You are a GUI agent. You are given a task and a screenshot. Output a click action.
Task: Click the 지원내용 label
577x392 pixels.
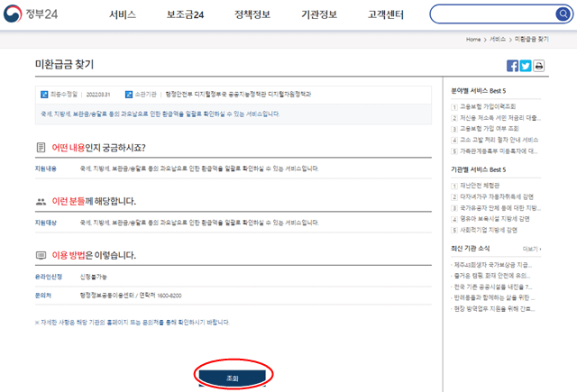tap(46, 169)
